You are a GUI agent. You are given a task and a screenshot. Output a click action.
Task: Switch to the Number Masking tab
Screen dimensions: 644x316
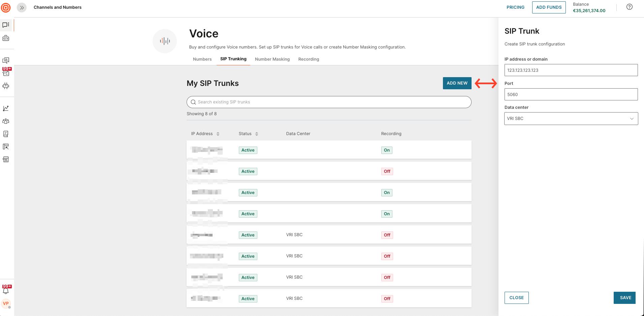(x=272, y=59)
